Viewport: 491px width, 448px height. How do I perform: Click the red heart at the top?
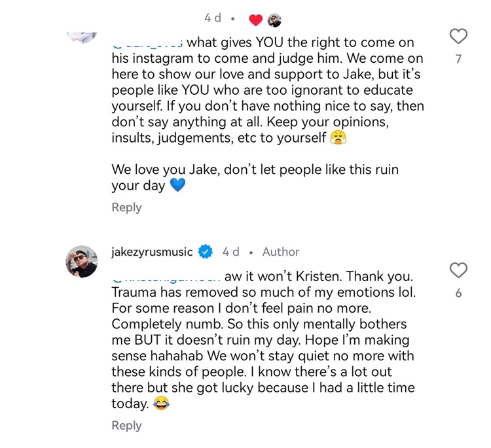(x=256, y=20)
